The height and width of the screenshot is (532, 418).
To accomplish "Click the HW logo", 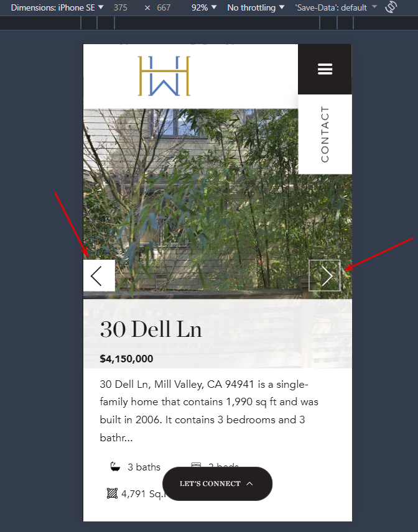I will (x=164, y=76).
